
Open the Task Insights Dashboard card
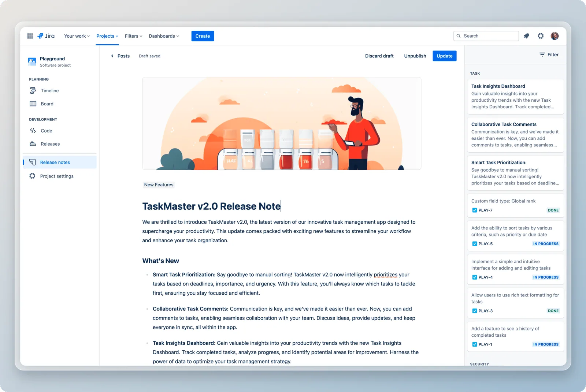(x=515, y=97)
